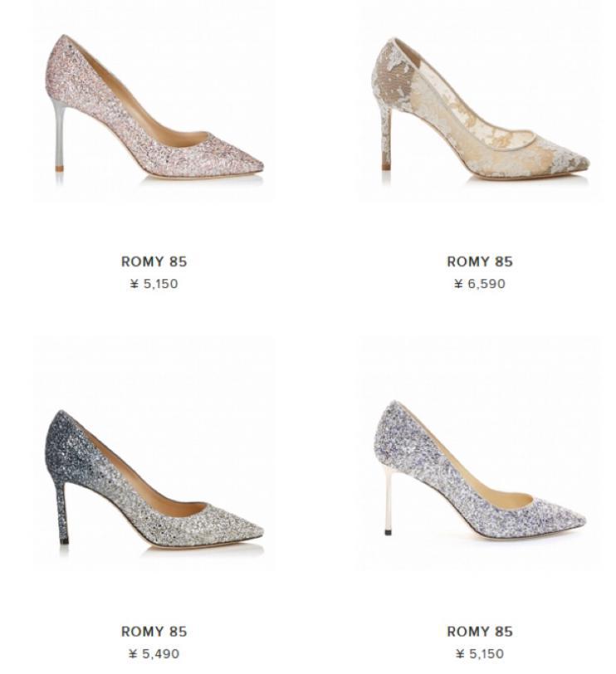This screenshot has height=674, width=616.
Task: Click ROMY 85 title below the lace pump
Action: [480, 261]
